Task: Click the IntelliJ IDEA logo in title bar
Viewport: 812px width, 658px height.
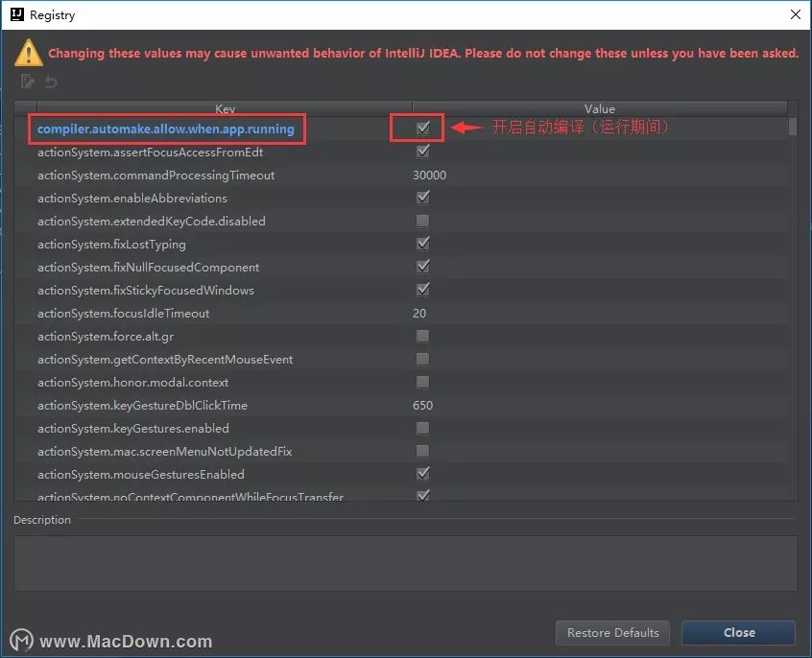Action: coord(17,14)
